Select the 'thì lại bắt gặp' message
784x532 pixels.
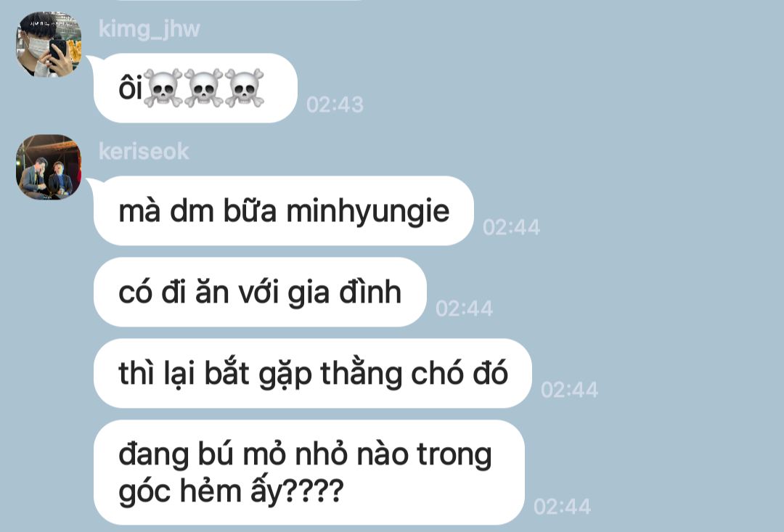click(x=312, y=373)
